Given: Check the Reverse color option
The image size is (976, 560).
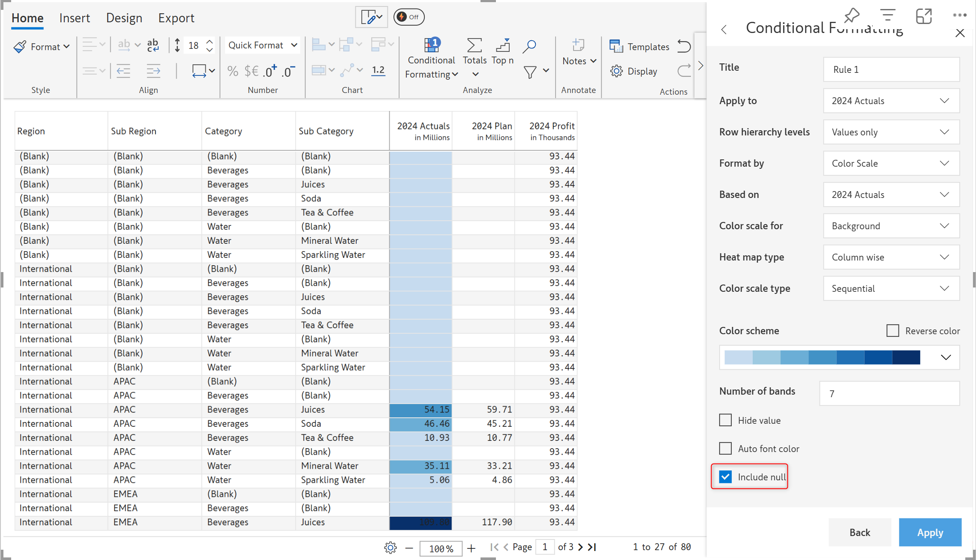Looking at the screenshot, I should pos(893,331).
